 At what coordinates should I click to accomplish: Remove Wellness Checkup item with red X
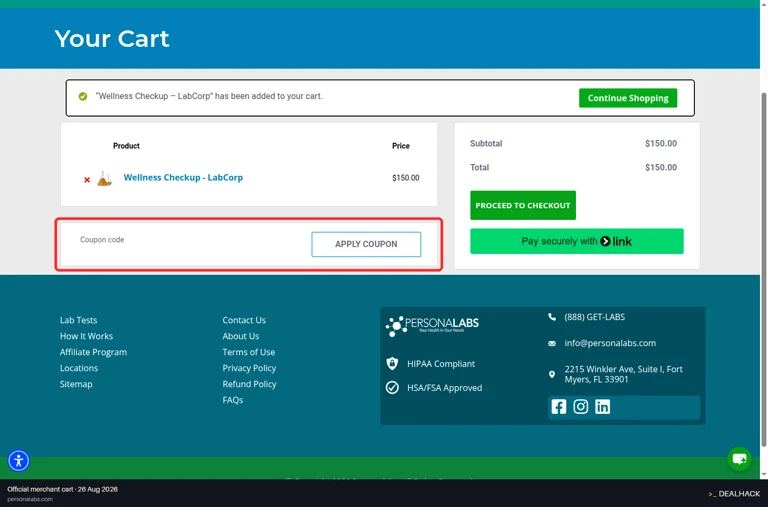point(87,180)
